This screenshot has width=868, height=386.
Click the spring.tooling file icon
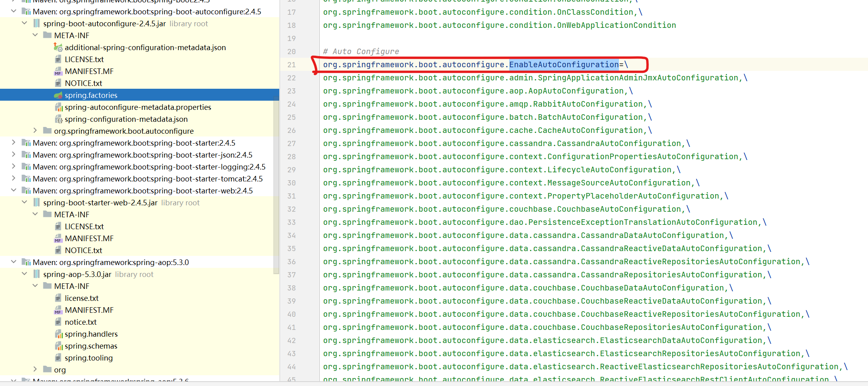pos(58,358)
